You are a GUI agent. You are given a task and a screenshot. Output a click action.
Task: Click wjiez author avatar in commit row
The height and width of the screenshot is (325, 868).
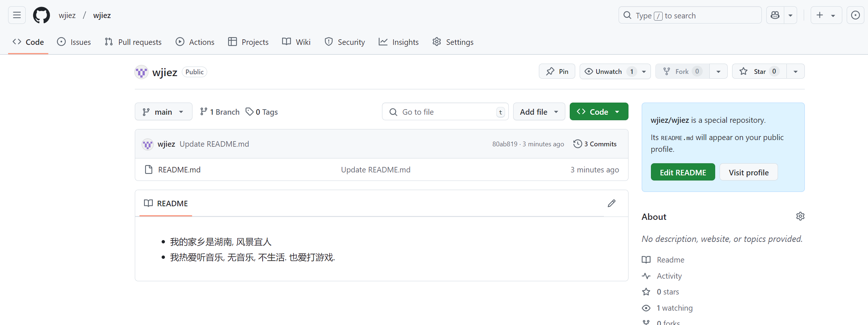[x=148, y=144]
